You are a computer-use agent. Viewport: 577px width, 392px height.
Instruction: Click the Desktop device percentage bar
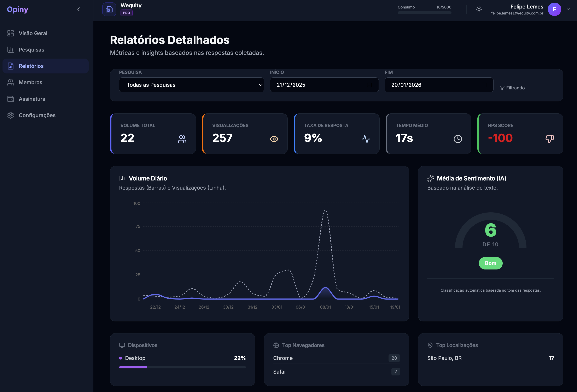182,367
